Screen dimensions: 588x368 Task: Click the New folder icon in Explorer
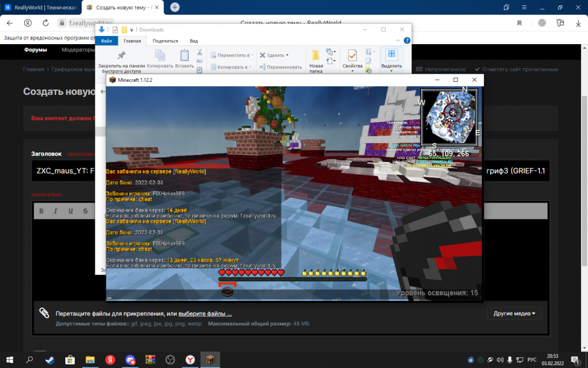315,55
